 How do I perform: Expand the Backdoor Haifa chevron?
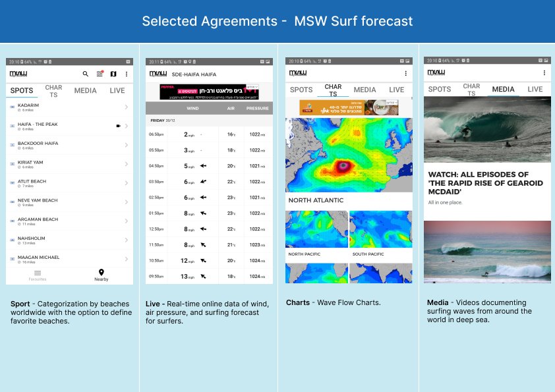pos(127,145)
